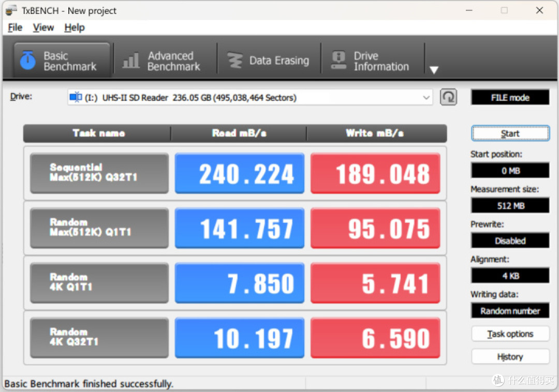Switch to the Data Erasing tab
The width and height of the screenshot is (559, 392).
269,61
